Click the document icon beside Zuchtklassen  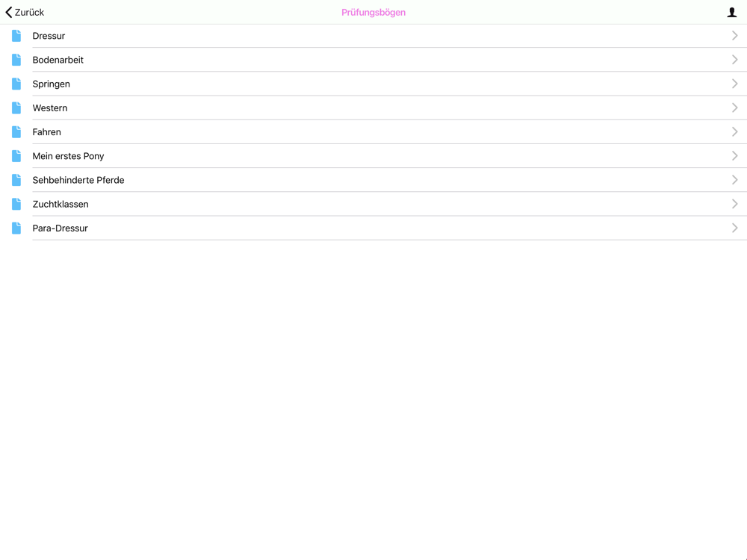coord(16,205)
